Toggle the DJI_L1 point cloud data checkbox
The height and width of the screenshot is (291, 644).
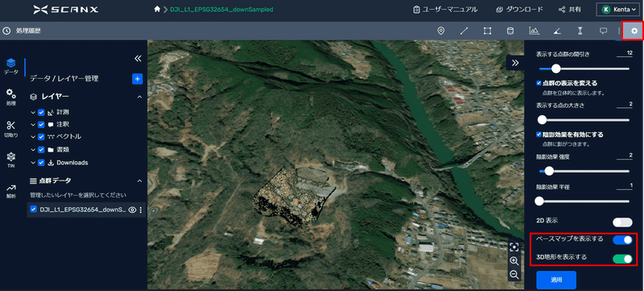pyautogui.click(x=34, y=210)
